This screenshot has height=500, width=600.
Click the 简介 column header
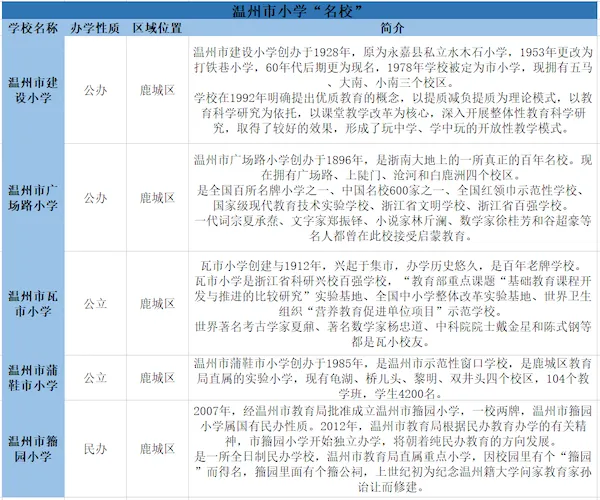pos(392,28)
